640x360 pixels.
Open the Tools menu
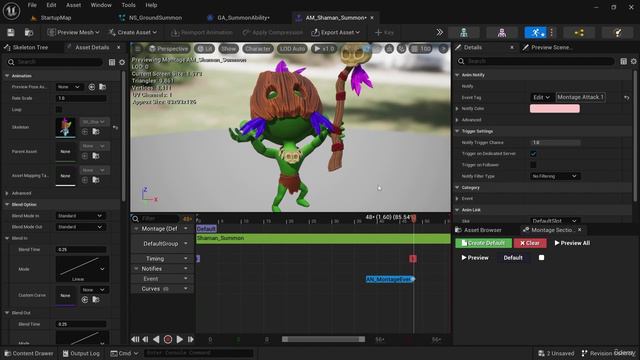[128, 5]
